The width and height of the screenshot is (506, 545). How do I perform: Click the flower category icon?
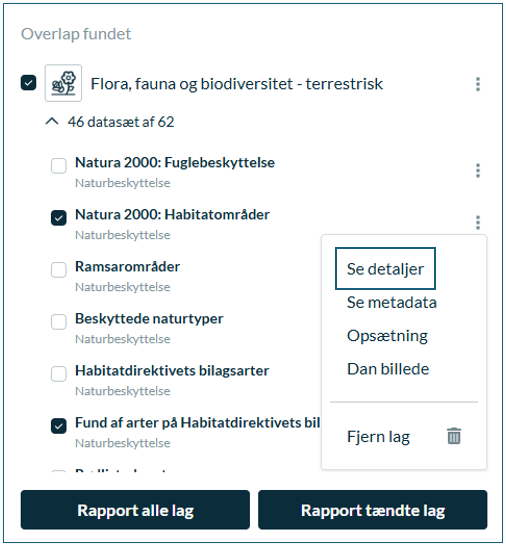click(63, 83)
